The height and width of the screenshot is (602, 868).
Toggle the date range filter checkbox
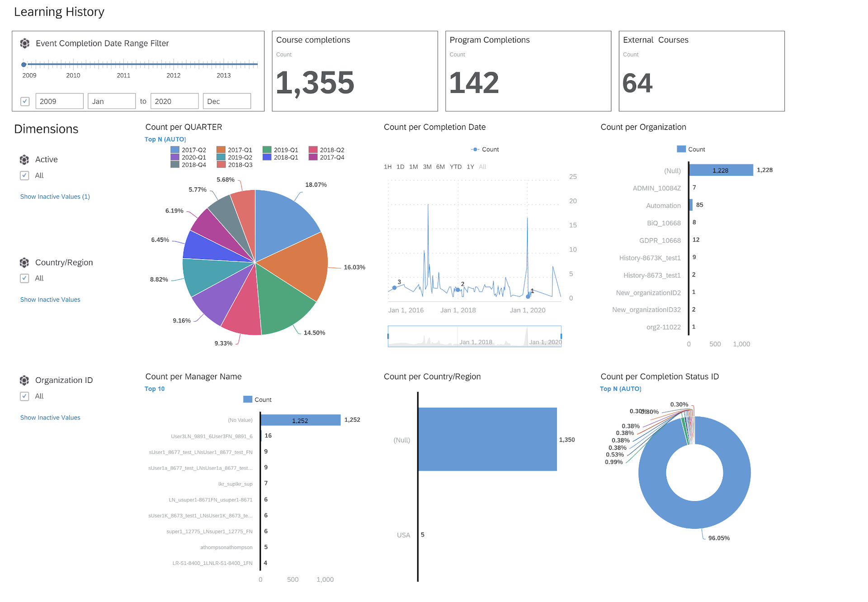click(25, 101)
